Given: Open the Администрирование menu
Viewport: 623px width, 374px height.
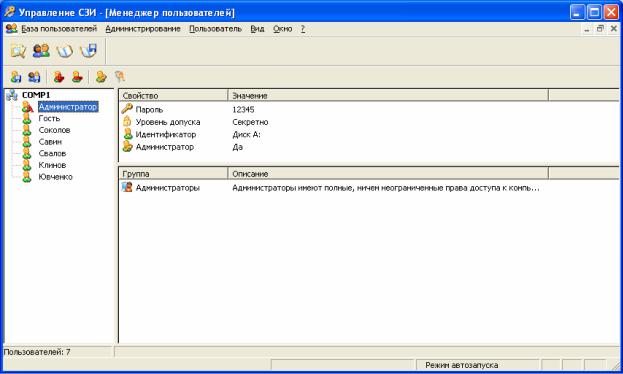Looking at the screenshot, I should point(143,29).
